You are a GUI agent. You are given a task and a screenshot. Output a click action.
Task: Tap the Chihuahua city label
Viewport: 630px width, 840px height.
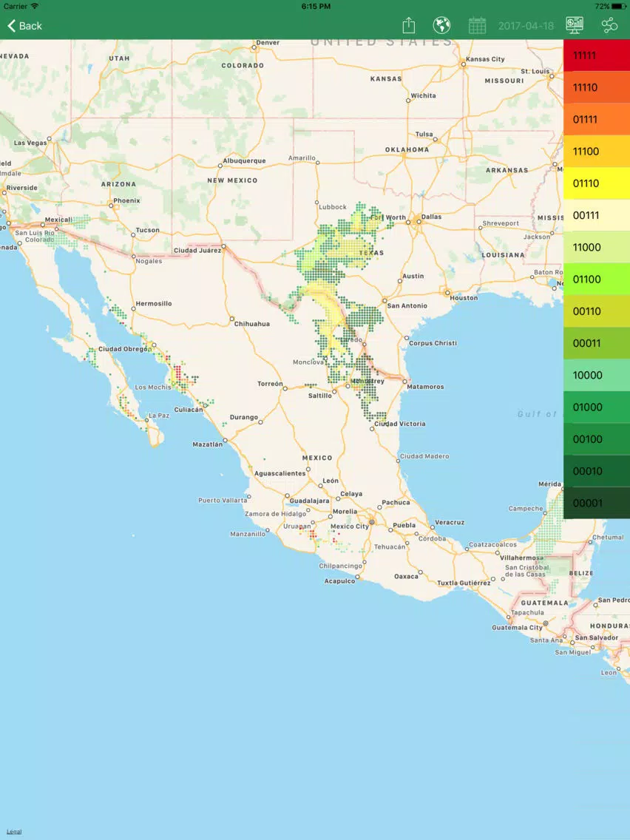252,324
